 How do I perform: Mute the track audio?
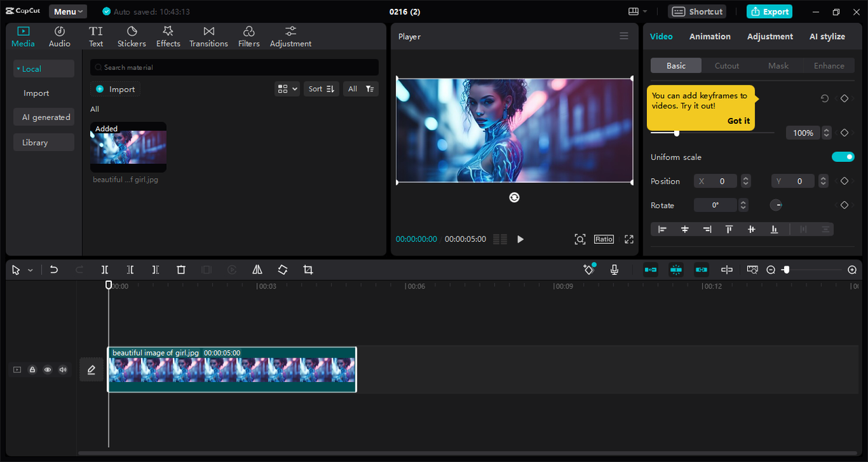63,369
